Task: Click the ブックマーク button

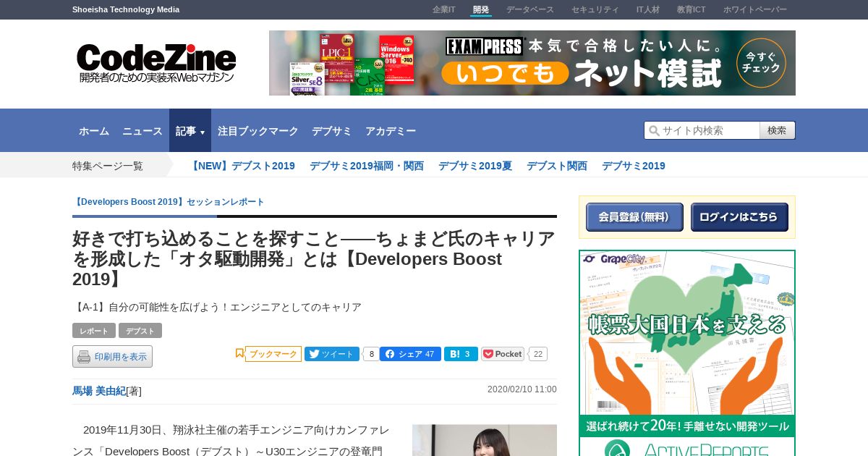Action: point(273,354)
